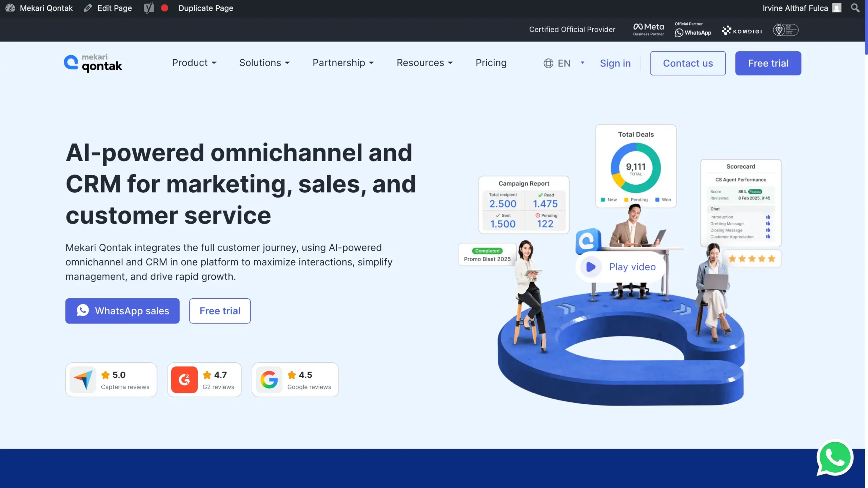
Task: Open the Yoast SEO icon in admin bar
Action: (149, 7)
